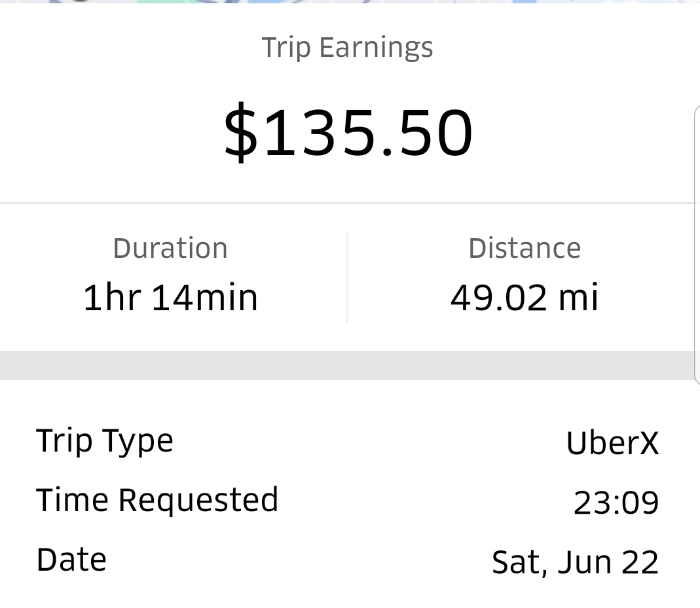
Task: Select the $135.50 earnings amount
Action: 348,133
